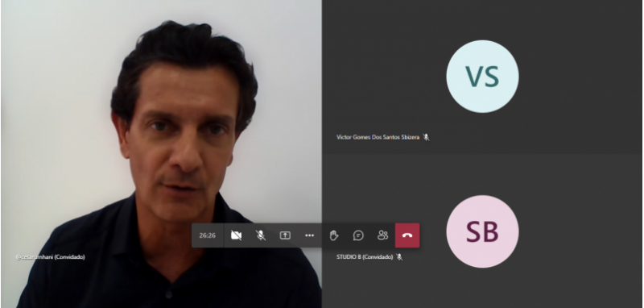Click muted mic icon beside STUDIO B name

[399, 257]
